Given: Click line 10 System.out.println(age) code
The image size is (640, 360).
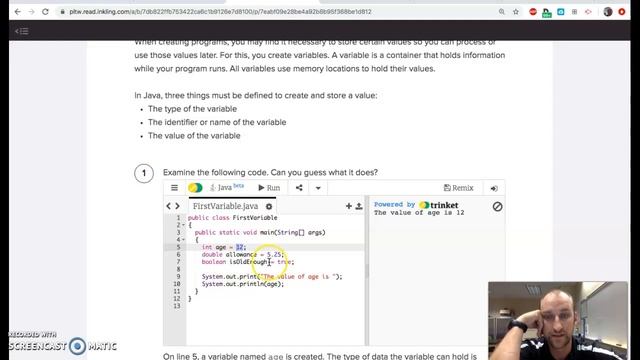Looking at the screenshot, I should click(242, 284).
